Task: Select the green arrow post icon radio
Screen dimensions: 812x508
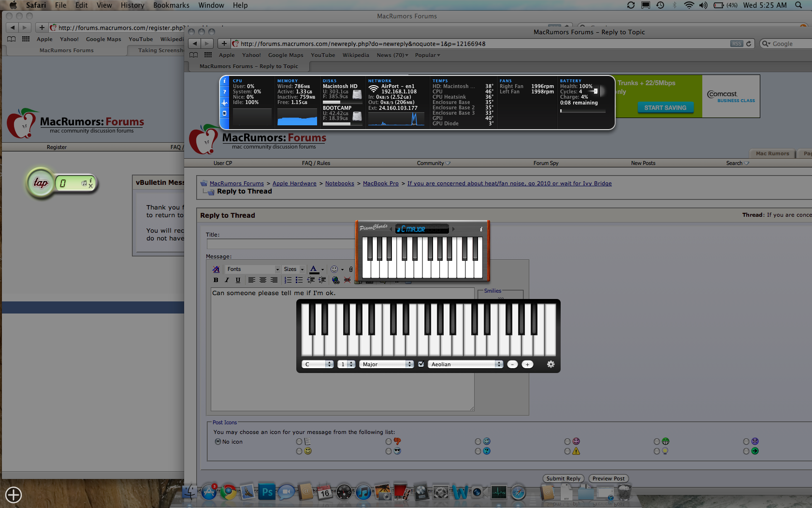Action: pos(746,451)
